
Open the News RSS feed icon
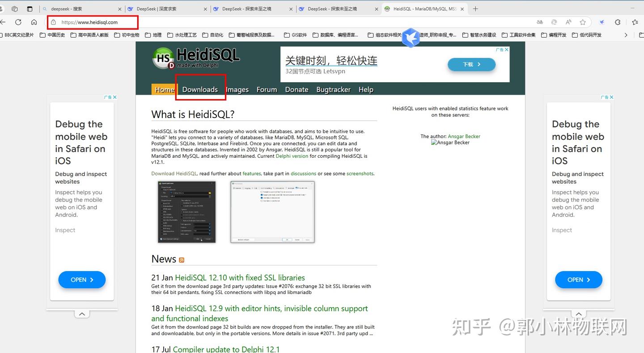(x=182, y=260)
